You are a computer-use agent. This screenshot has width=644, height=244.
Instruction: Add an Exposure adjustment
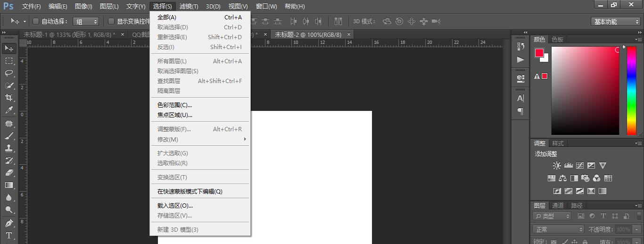click(x=591, y=166)
